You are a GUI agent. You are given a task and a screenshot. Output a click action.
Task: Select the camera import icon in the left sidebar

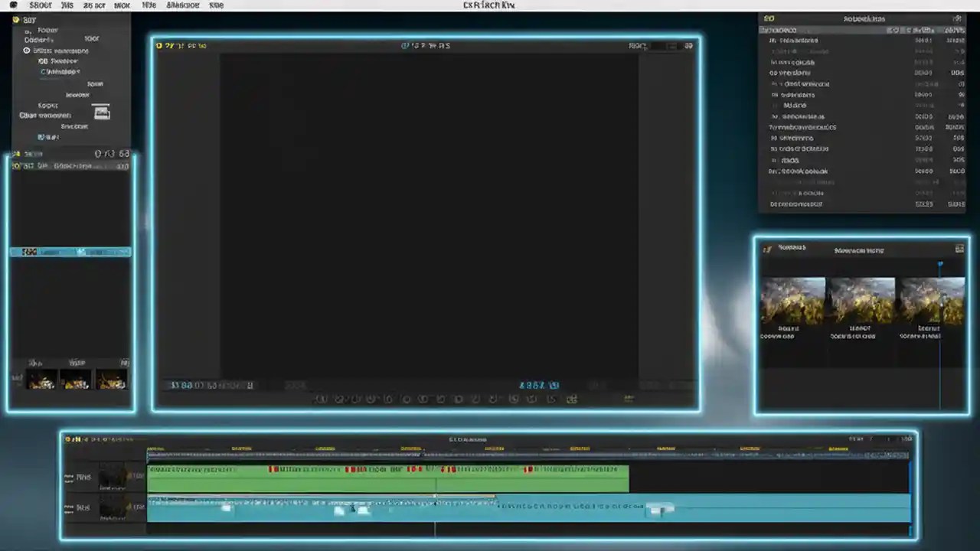(x=102, y=112)
